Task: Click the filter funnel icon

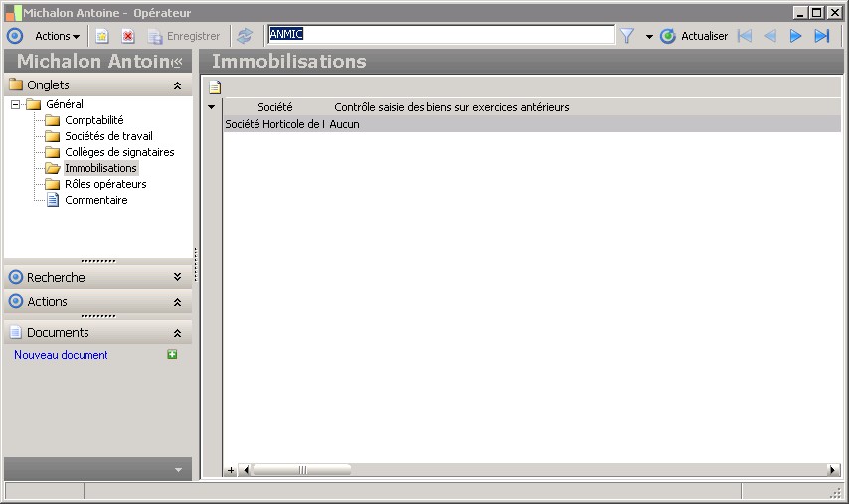Action: (x=627, y=36)
